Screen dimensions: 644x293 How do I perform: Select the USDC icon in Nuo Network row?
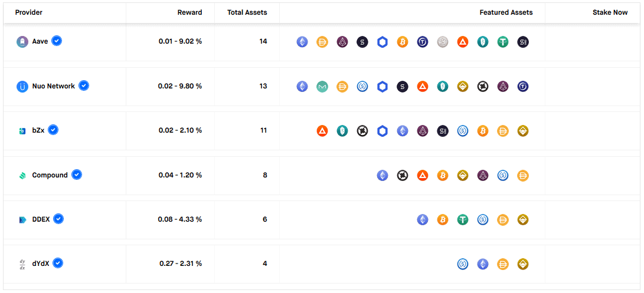(362, 87)
